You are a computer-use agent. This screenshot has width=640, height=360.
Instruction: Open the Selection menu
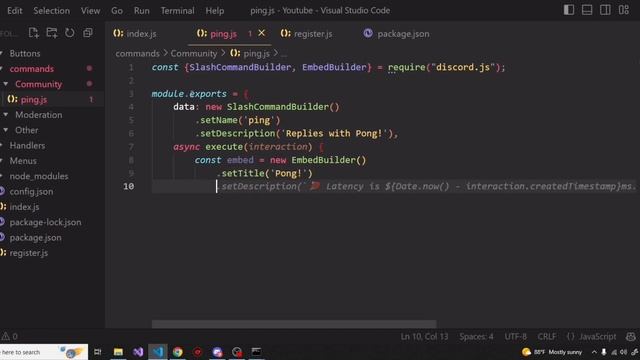coord(51,11)
